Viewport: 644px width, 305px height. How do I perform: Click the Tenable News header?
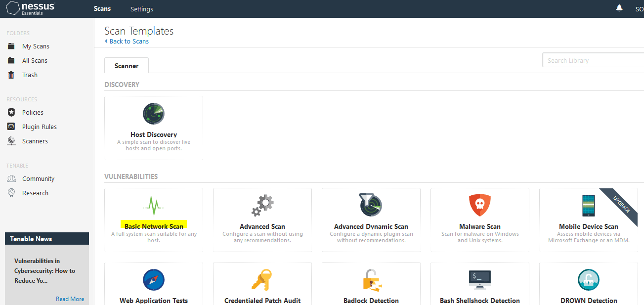(x=47, y=239)
